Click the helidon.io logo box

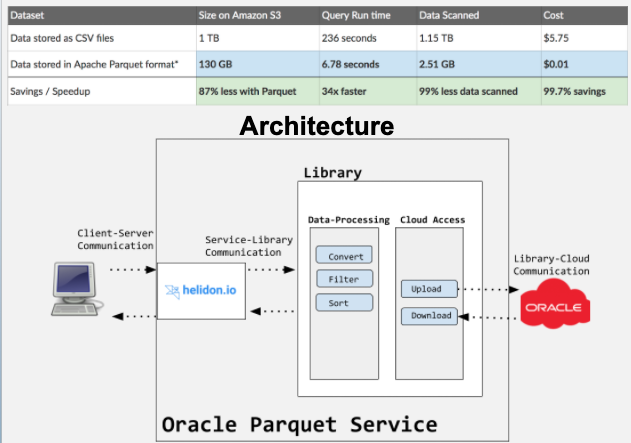pyautogui.click(x=201, y=291)
